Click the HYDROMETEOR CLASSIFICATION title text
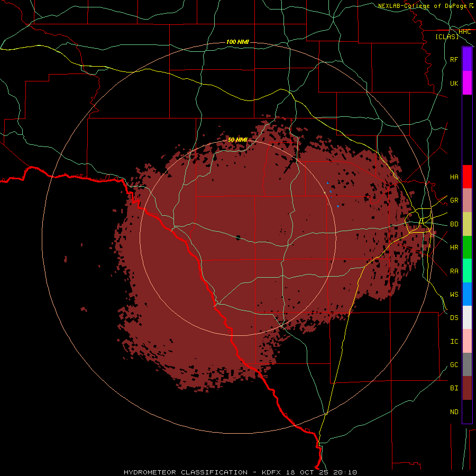This screenshot has width=476, height=476. click(x=186, y=472)
